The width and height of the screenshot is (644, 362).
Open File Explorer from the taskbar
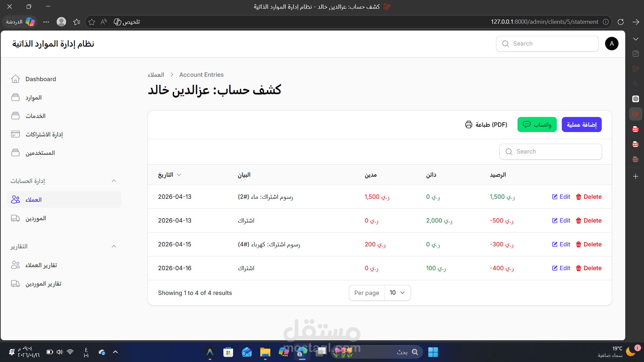coord(265,352)
